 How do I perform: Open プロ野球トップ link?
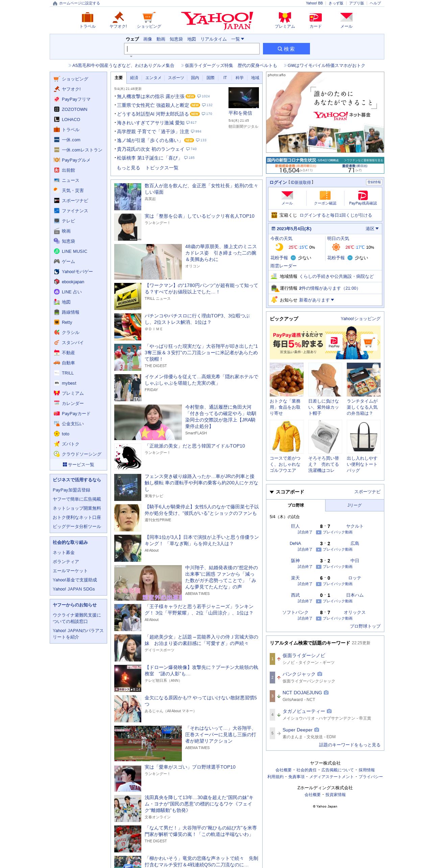[x=365, y=626]
